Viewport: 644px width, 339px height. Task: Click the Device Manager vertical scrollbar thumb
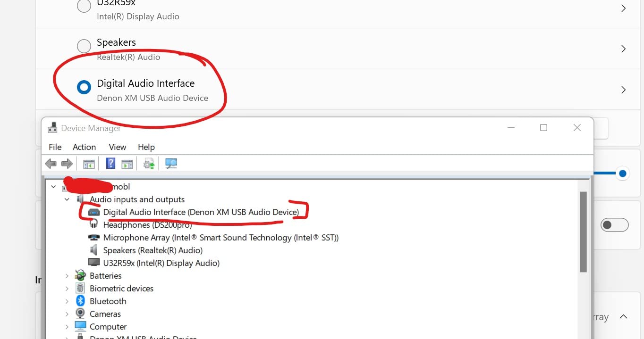pyautogui.click(x=583, y=232)
